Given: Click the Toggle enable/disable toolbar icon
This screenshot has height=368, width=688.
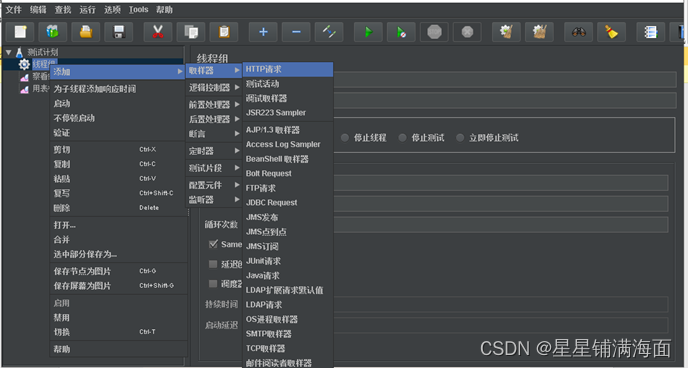Looking at the screenshot, I should pyautogui.click(x=329, y=32).
